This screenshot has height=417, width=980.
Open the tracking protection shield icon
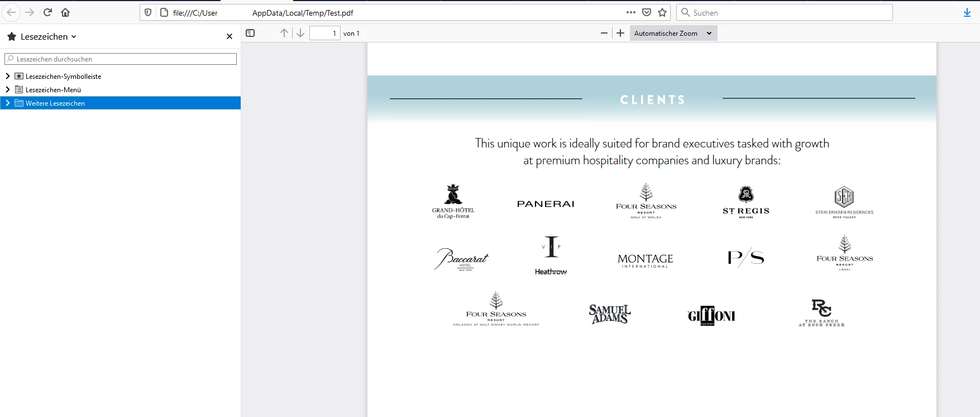coord(148,12)
